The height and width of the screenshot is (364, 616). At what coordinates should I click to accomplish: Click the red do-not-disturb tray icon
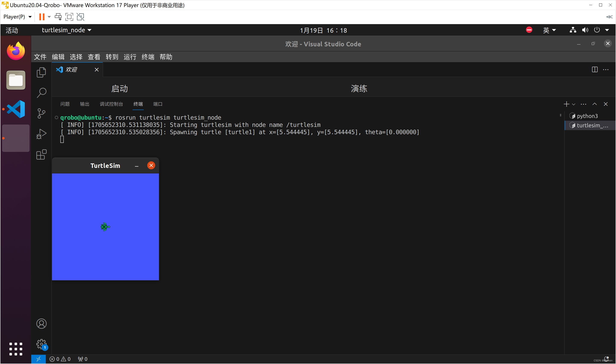[x=529, y=30]
